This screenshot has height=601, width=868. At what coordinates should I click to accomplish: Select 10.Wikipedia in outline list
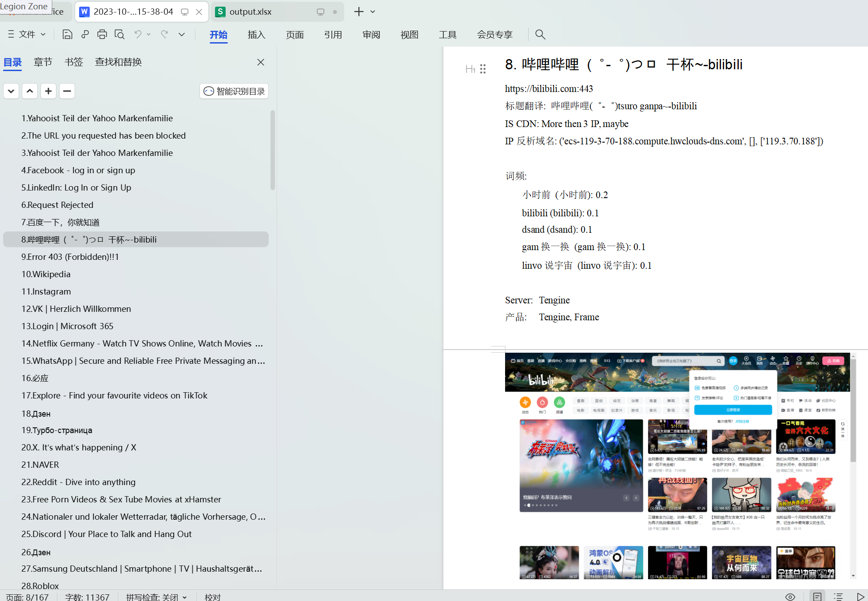pos(46,274)
